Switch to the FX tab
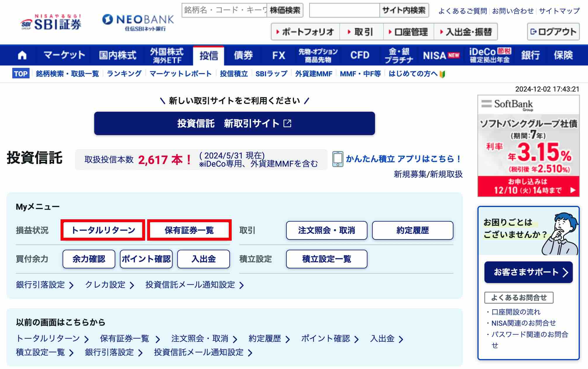The width and height of the screenshot is (588, 369). pyautogui.click(x=278, y=55)
